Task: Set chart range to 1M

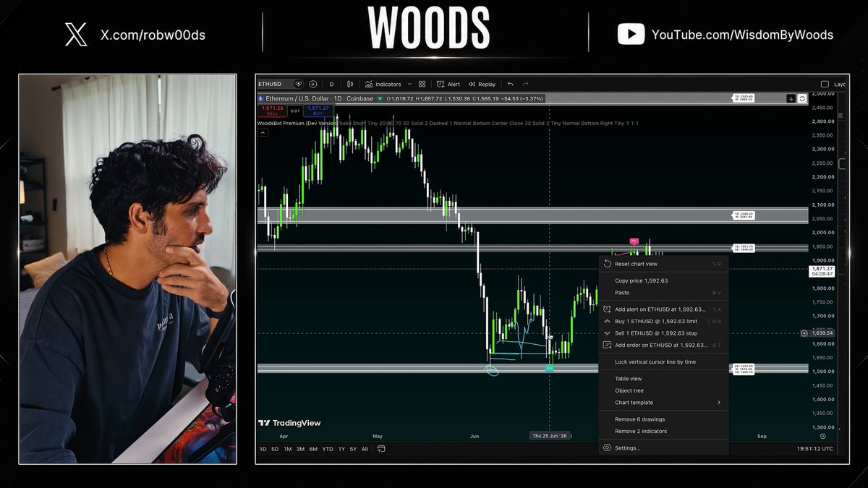Action: pyautogui.click(x=288, y=449)
